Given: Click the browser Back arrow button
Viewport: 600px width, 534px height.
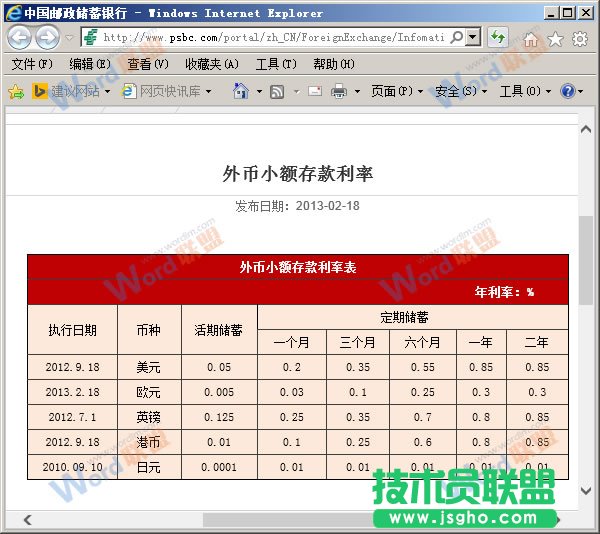Looking at the screenshot, I should [x=19, y=37].
